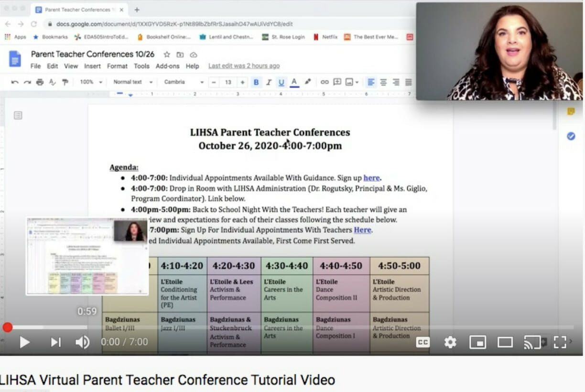Open the YouTube playback settings gear
Image resolution: width=585 pixels, height=392 pixels.
(450, 342)
